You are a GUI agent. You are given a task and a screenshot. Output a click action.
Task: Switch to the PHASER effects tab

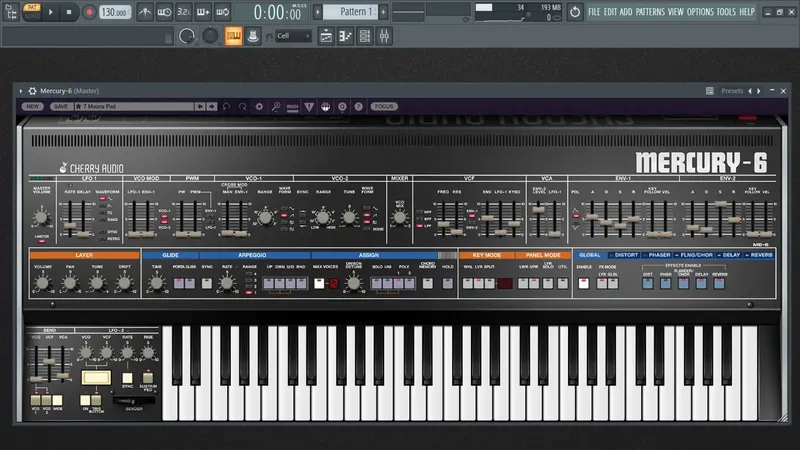656,255
